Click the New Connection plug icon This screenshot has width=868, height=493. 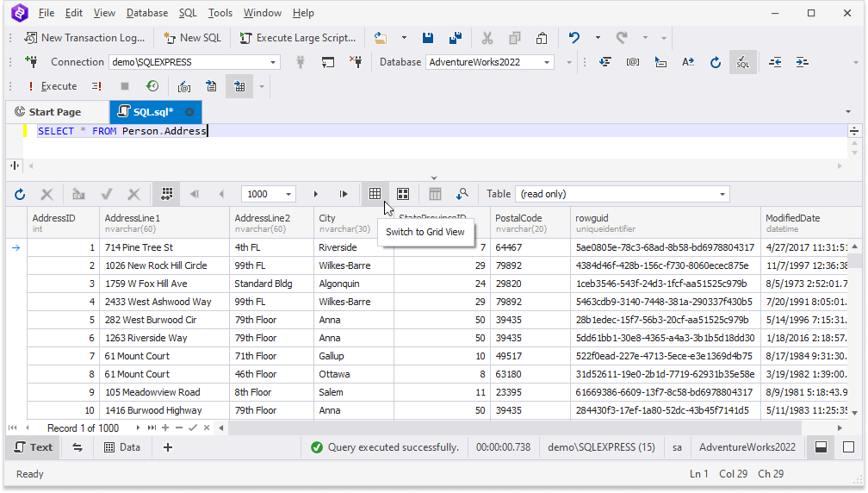(32, 61)
